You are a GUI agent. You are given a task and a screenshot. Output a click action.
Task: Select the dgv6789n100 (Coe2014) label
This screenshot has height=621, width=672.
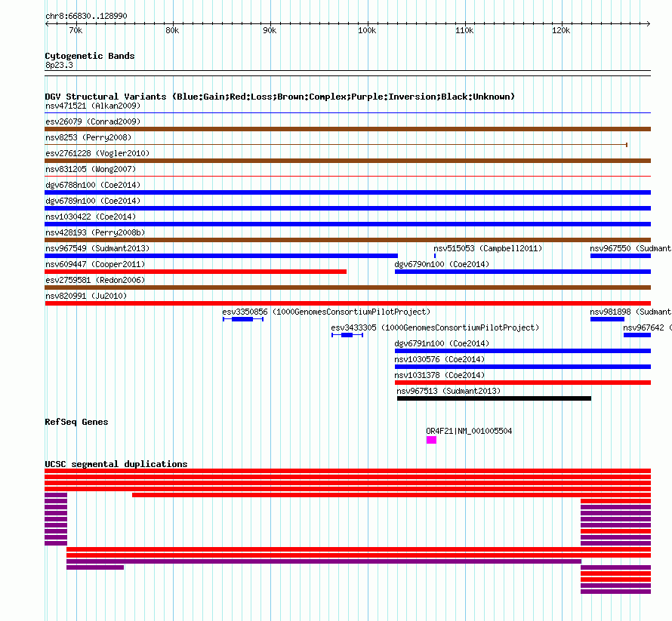point(93,201)
